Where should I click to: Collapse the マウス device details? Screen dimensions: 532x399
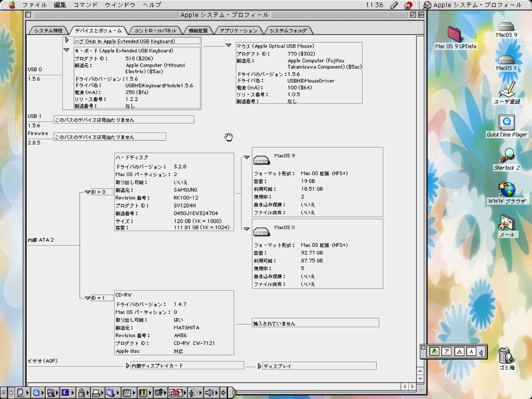click(228, 45)
